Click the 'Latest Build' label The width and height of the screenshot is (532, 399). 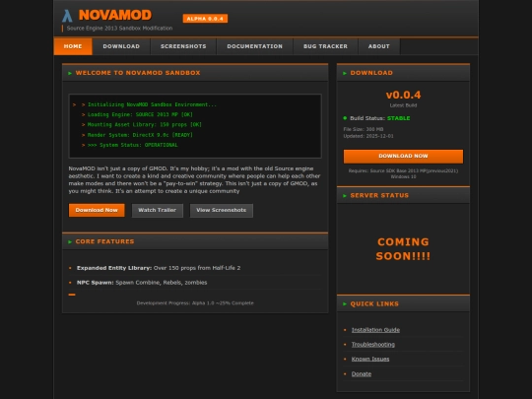pyautogui.click(x=403, y=105)
